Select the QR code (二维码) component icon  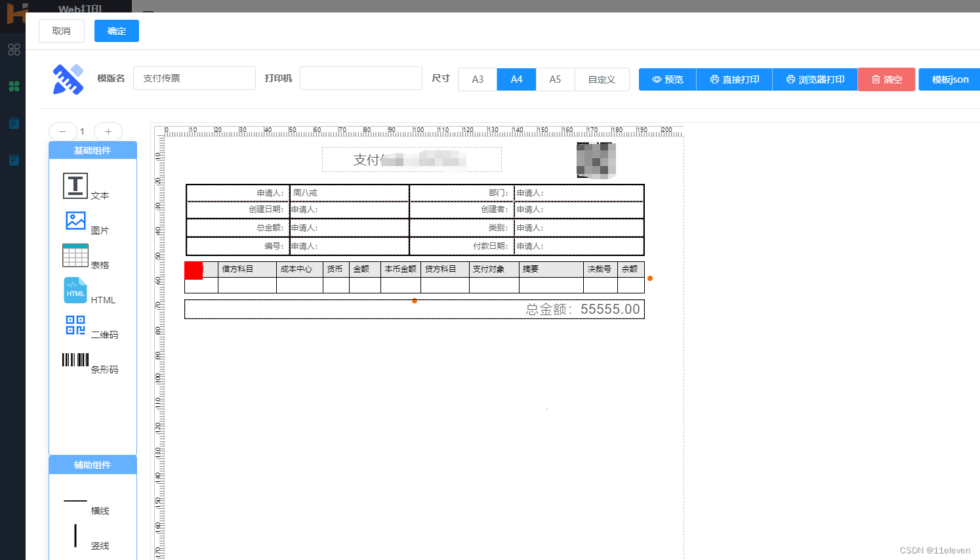coord(75,325)
